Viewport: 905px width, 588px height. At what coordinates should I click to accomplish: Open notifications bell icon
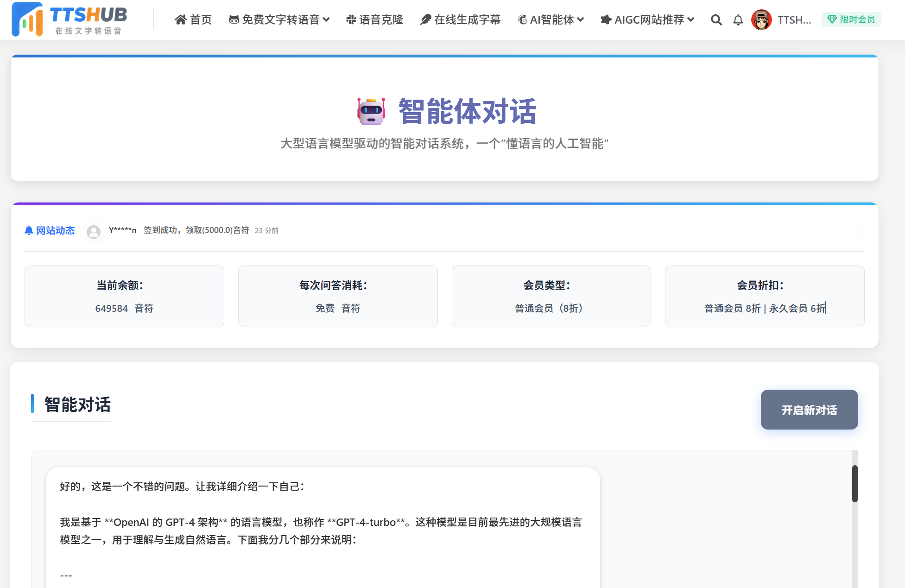tap(738, 20)
